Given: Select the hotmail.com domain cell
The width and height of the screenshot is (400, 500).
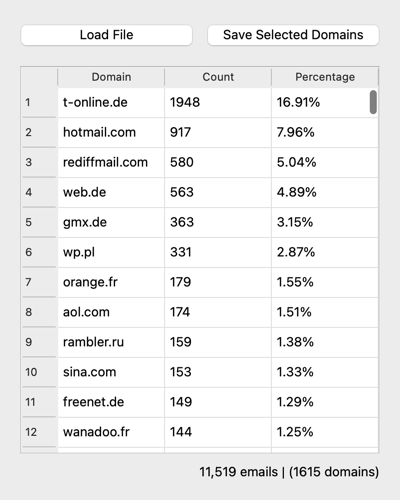Looking at the screenshot, I should pyautogui.click(x=111, y=132).
